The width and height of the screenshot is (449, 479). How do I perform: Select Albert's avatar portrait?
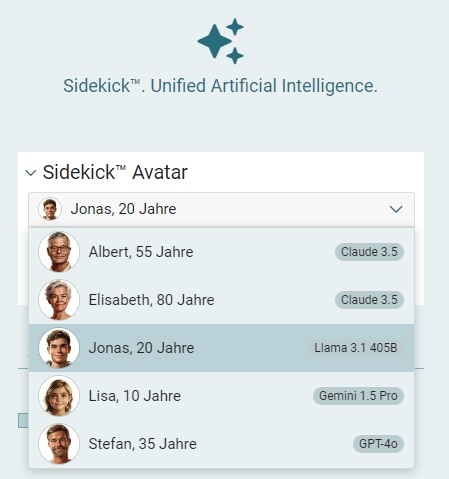coord(59,252)
